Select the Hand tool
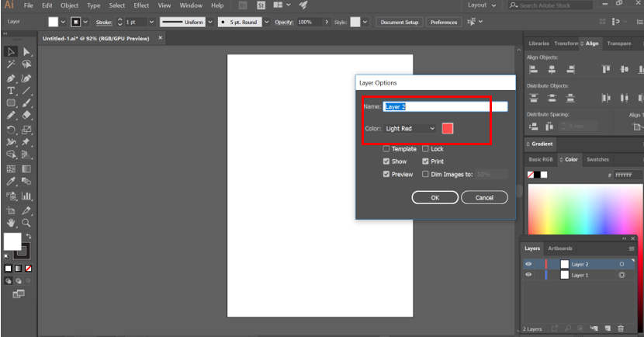Viewport: 644px width, 337px height. pos(11,223)
